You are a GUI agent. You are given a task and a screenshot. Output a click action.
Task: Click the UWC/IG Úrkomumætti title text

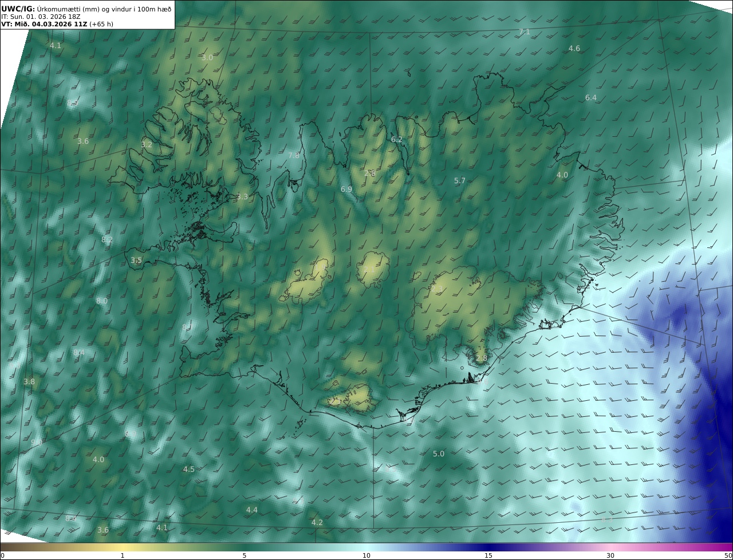coord(86,9)
